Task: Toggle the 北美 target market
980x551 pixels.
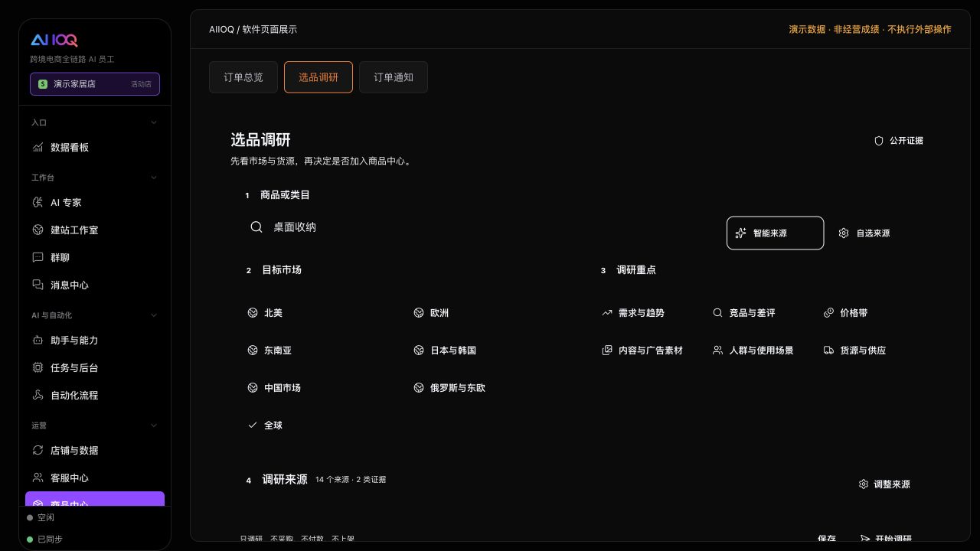Action: 265,313
